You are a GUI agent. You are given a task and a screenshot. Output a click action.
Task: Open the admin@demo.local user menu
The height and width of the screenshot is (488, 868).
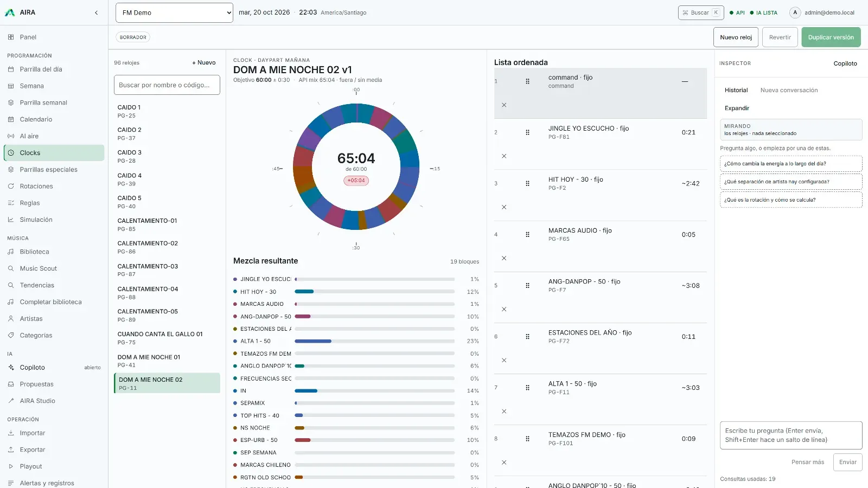coord(822,12)
